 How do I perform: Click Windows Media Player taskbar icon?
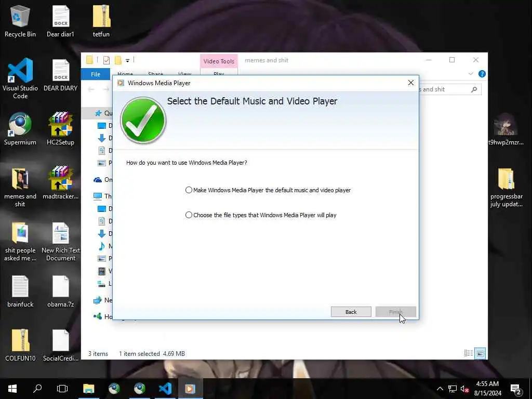pos(190,389)
